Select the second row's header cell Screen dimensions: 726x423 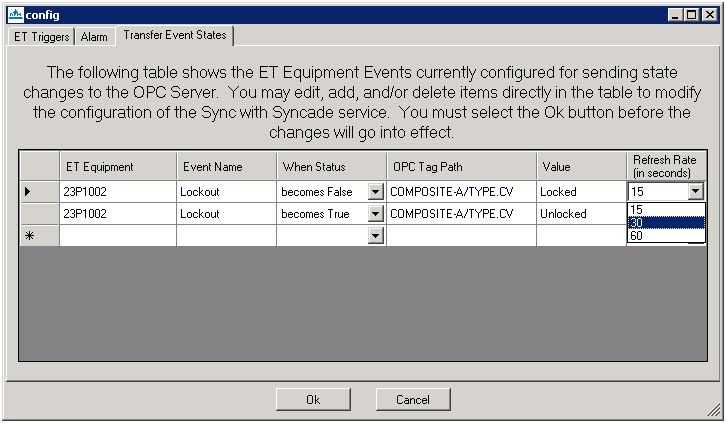39,214
